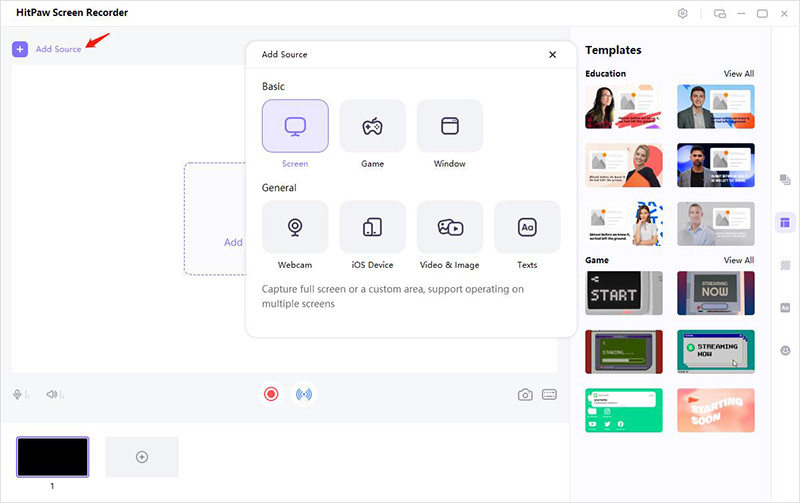
Task: Select the Window capture source
Action: 449,126
